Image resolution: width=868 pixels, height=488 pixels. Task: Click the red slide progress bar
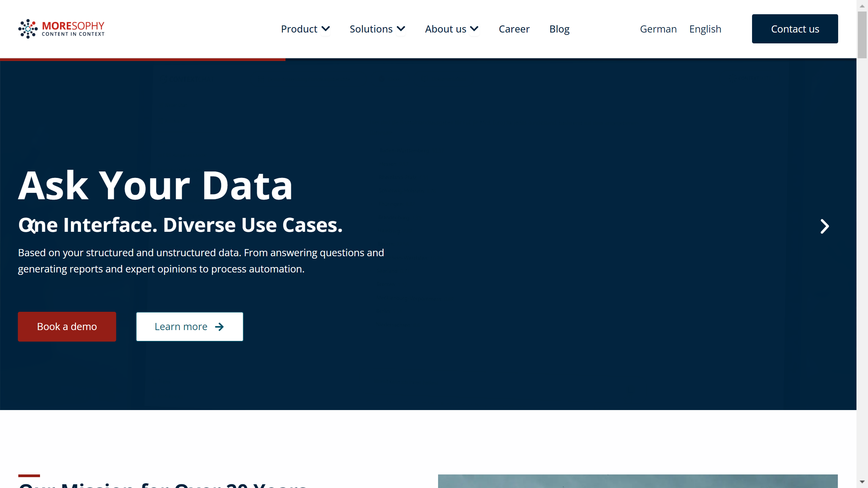142,60
